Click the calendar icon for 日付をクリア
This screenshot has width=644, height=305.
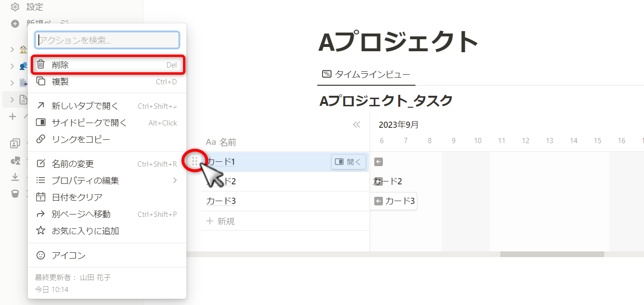click(x=41, y=197)
